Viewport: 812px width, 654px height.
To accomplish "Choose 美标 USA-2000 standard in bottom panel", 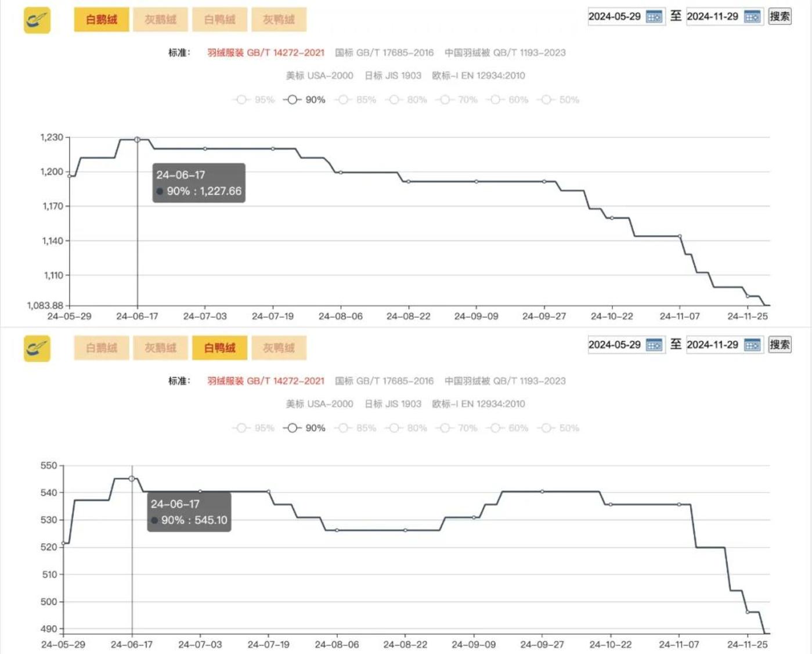I will pos(319,404).
